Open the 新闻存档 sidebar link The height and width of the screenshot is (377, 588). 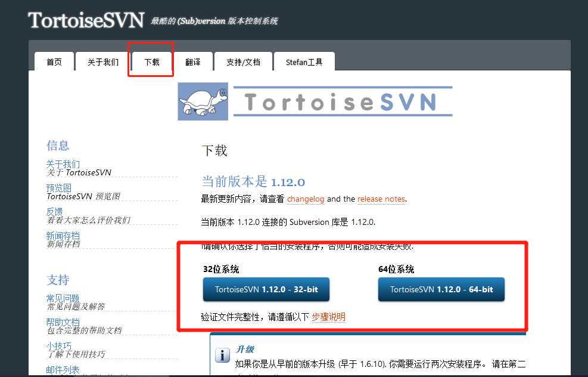point(63,236)
